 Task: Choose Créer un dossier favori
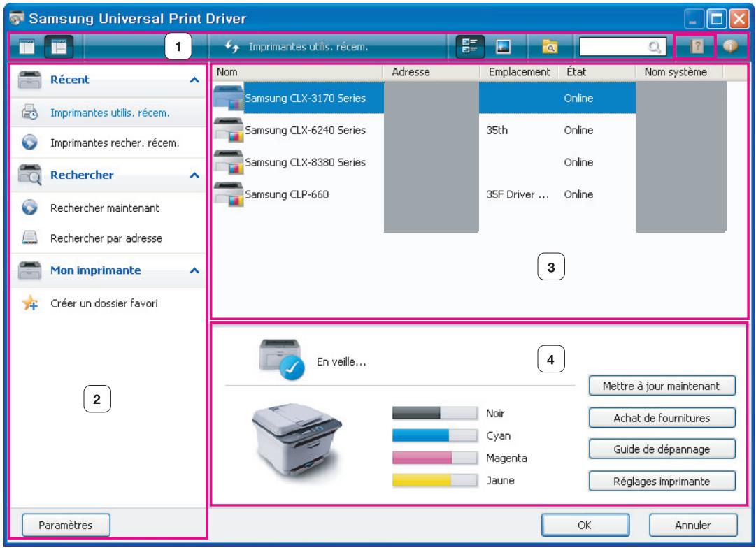(104, 303)
